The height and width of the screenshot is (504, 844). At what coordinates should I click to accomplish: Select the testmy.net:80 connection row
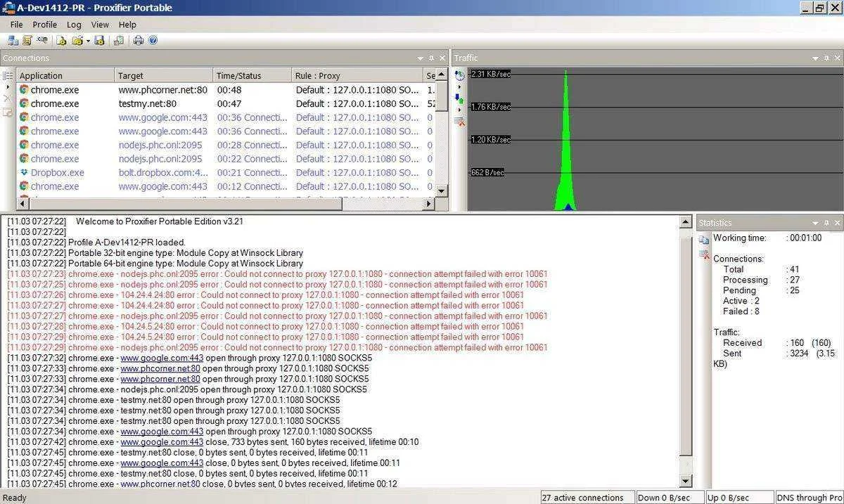pos(226,103)
